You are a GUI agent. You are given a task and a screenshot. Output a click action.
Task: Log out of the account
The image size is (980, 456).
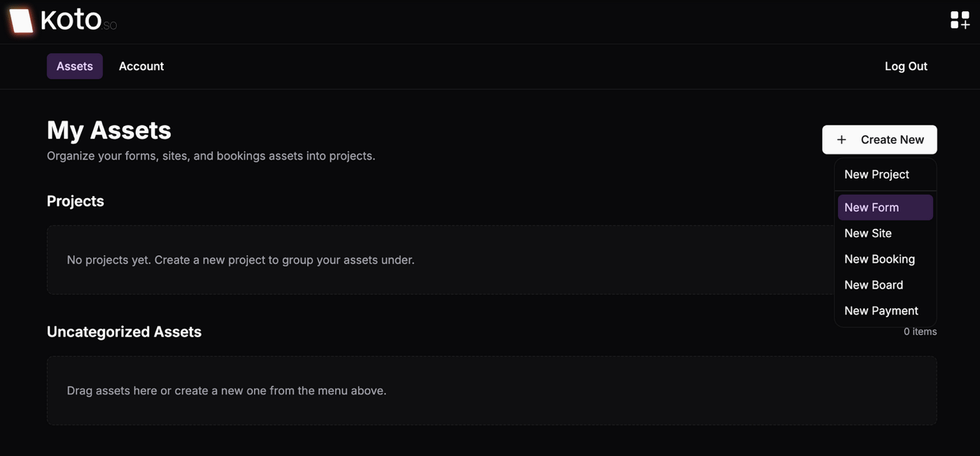point(906,67)
